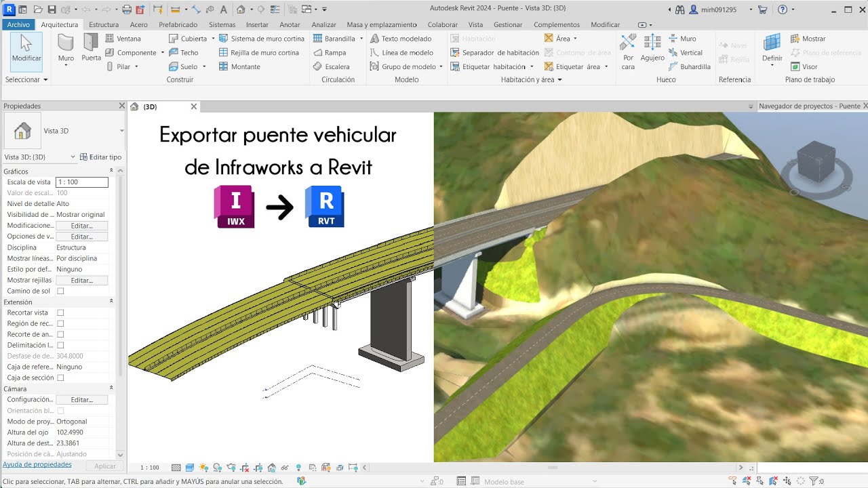Close the {3D} view tab
This screenshot has width=868, height=488.
[194, 106]
